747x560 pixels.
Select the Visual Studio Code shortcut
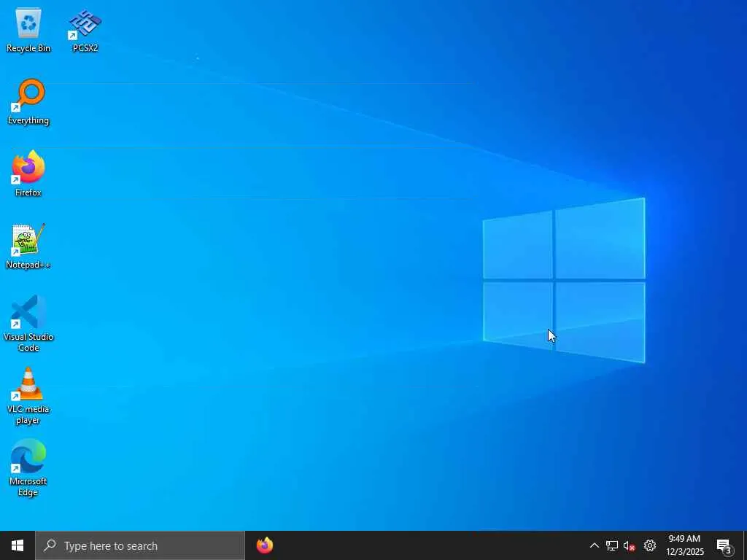pos(28,323)
